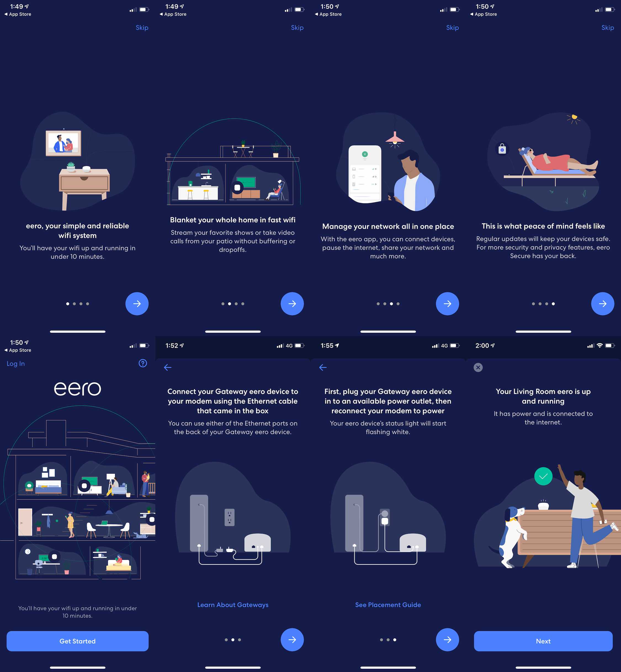Click the next arrow on second onboarding screen
Viewport: 621px width, 672px height.
(x=292, y=304)
